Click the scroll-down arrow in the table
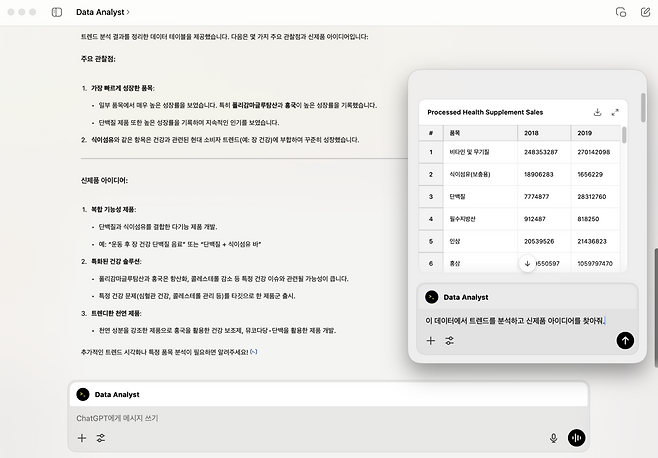The image size is (658, 458). click(x=526, y=263)
